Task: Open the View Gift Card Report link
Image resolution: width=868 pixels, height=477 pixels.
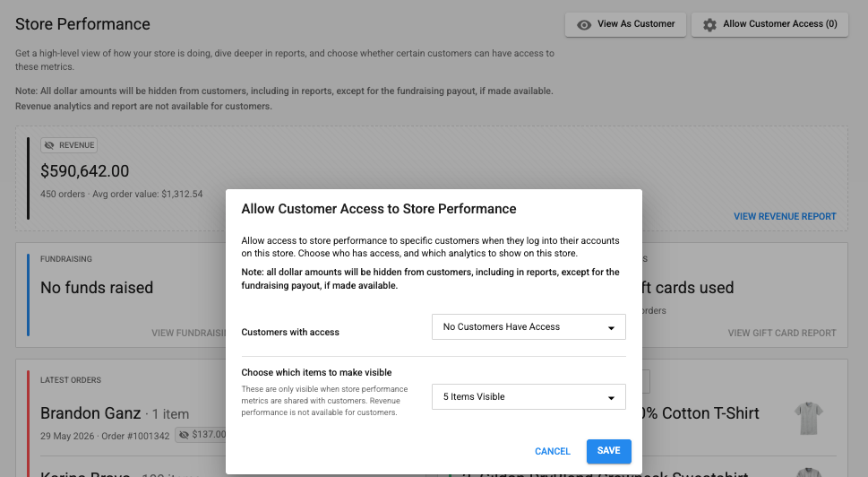Action: click(x=782, y=333)
